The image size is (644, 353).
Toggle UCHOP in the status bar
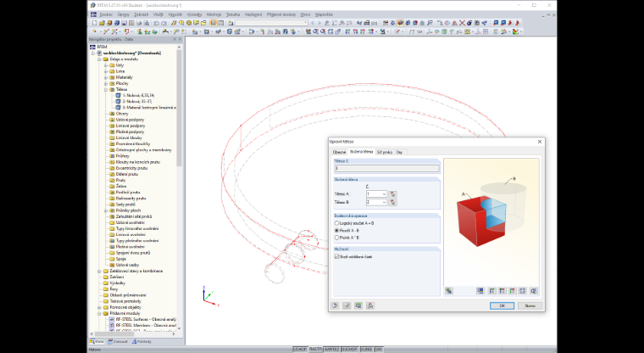tap(299, 350)
